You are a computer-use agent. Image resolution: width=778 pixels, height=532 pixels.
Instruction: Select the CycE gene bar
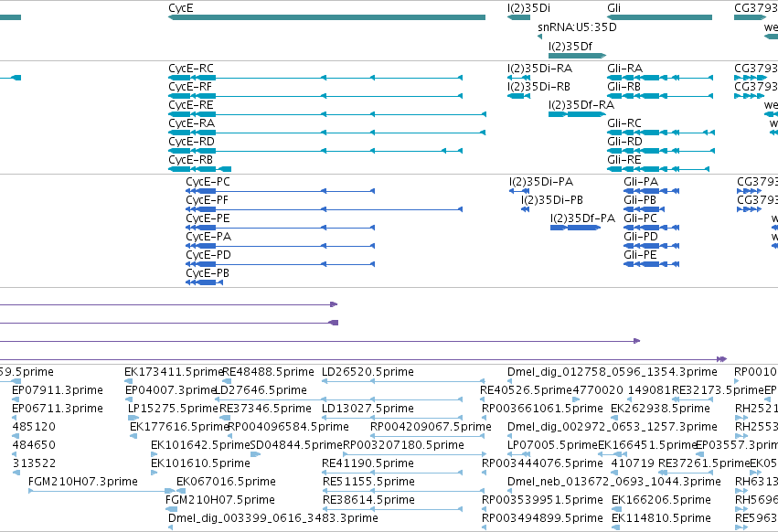[327, 17]
